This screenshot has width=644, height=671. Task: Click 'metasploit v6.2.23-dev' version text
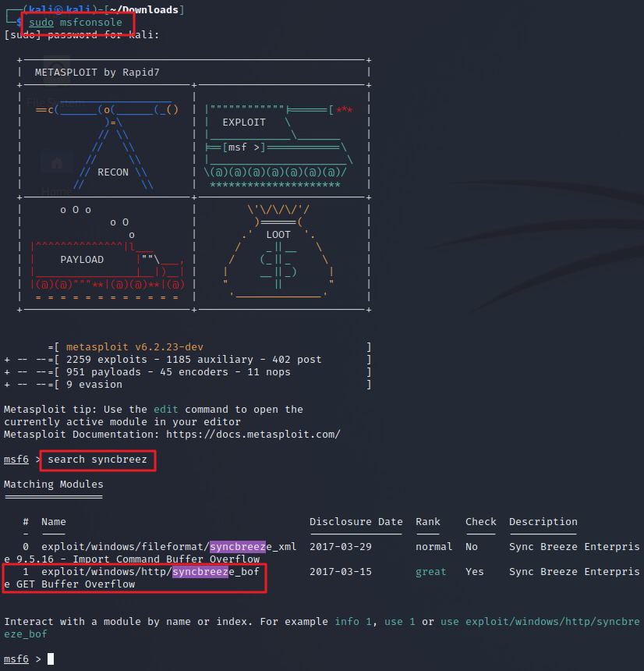[x=135, y=347]
